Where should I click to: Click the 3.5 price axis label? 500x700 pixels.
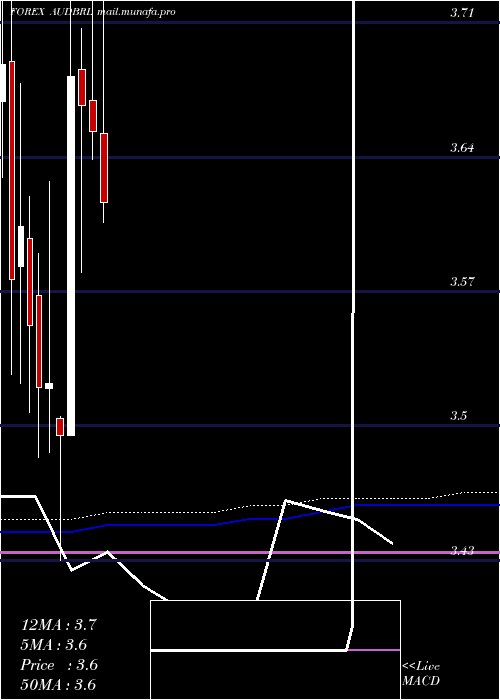458,416
